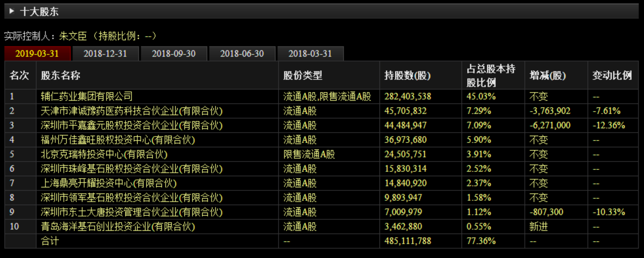Select shareholder 辅仁药业集团有限公司
Screen dimensions: 644x258
pyautogui.click(x=87, y=96)
